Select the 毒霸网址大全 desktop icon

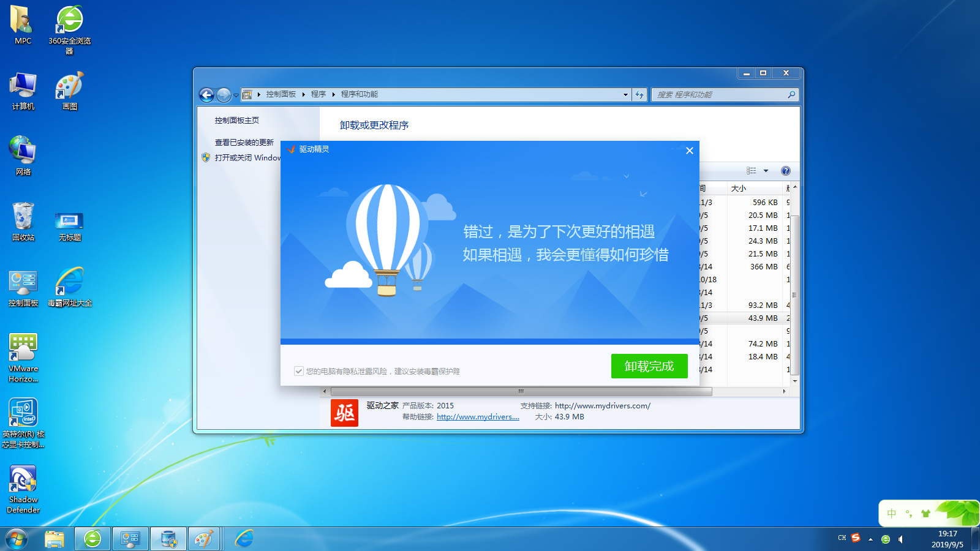pyautogui.click(x=70, y=287)
